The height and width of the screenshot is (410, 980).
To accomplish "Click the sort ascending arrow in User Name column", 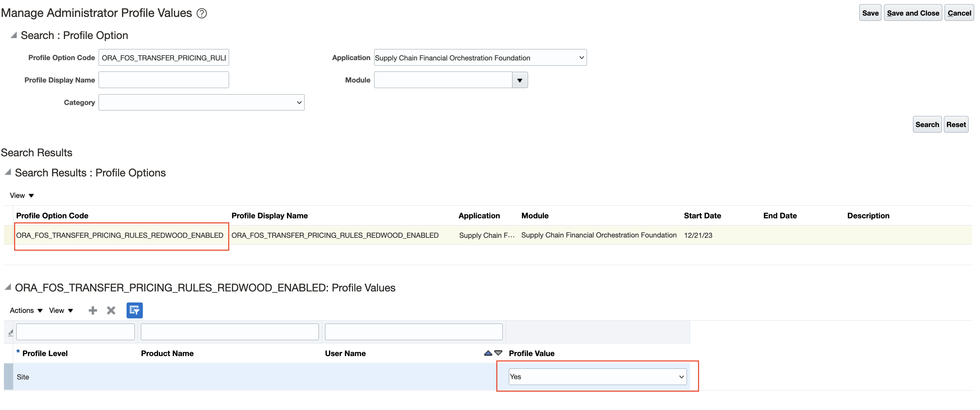I will [x=488, y=353].
